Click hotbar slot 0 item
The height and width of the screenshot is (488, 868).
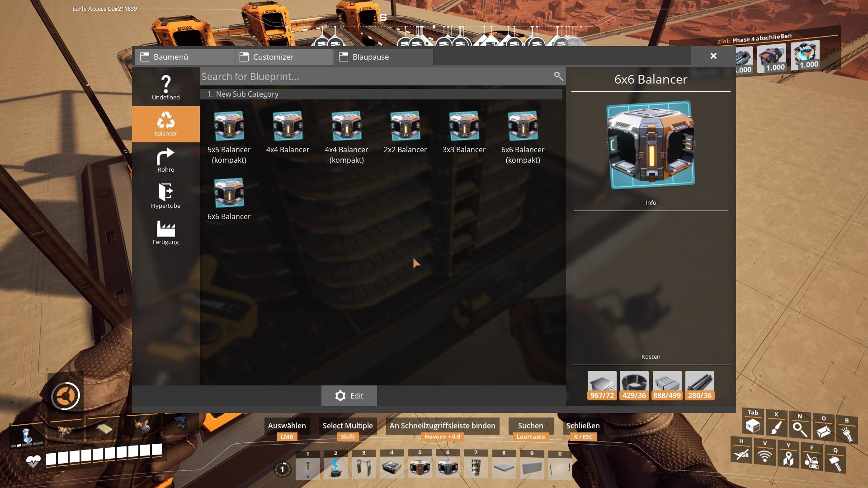[560, 465]
